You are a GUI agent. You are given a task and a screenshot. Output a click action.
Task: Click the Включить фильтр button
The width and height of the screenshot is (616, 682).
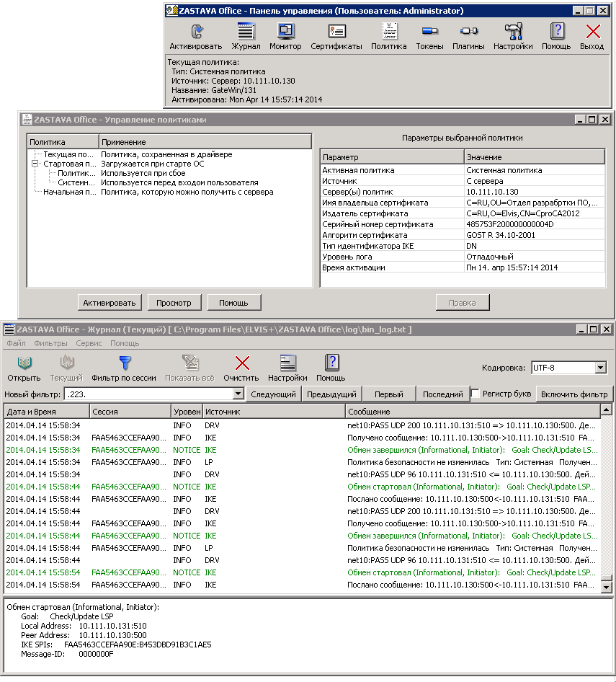[575, 394]
